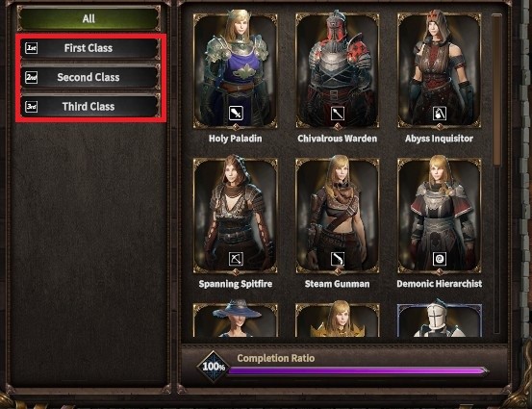
Task: Filter by First Class
Action: 89,48
